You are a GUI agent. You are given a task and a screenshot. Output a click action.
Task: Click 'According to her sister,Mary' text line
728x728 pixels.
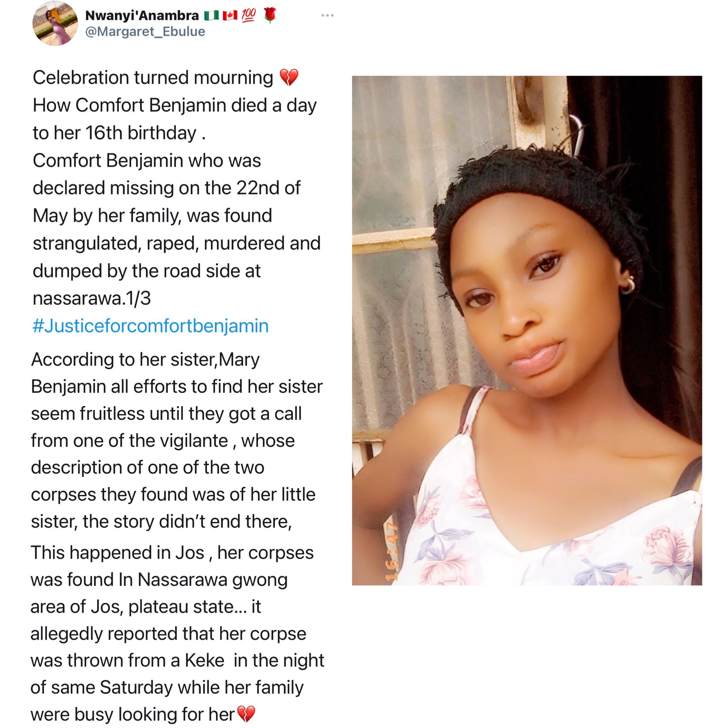coord(145,359)
